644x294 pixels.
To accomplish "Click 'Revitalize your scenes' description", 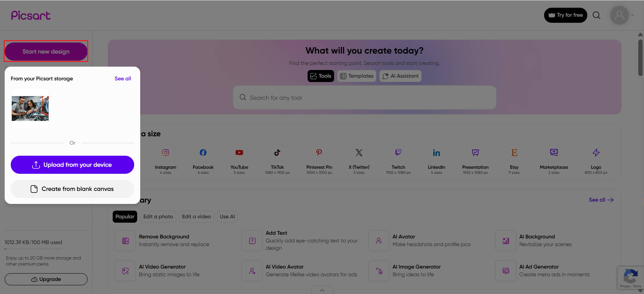I will coord(545,244).
